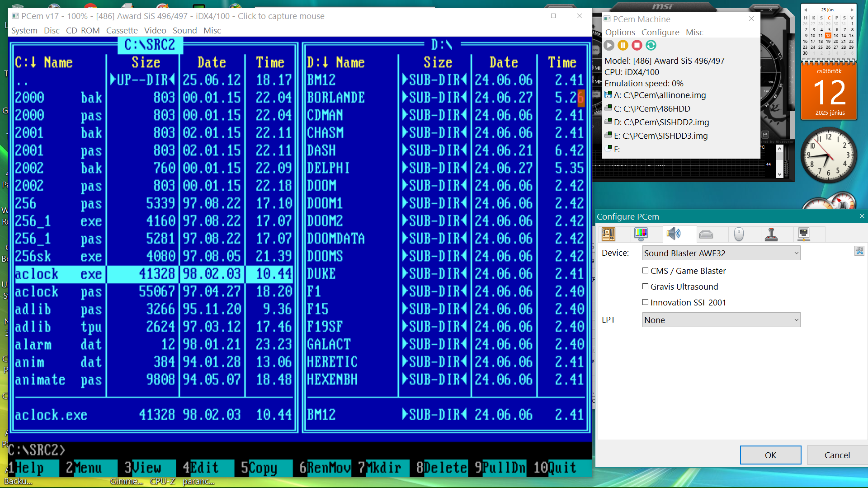
Task: Click the floppy icon for drive A:
Action: (x=609, y=95)
